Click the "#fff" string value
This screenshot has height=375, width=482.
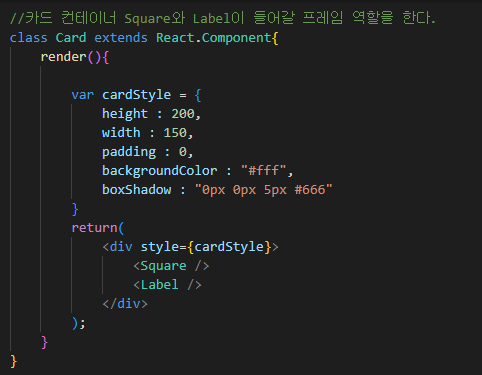point(264,171)
